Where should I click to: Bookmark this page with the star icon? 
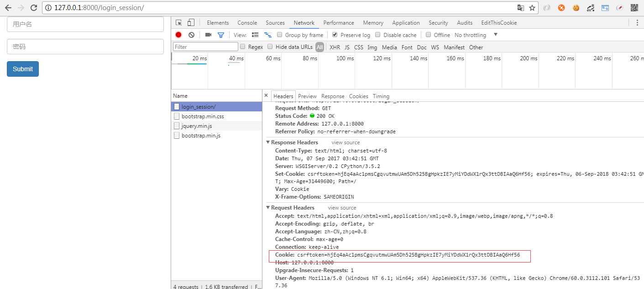[x=532, y=8]
